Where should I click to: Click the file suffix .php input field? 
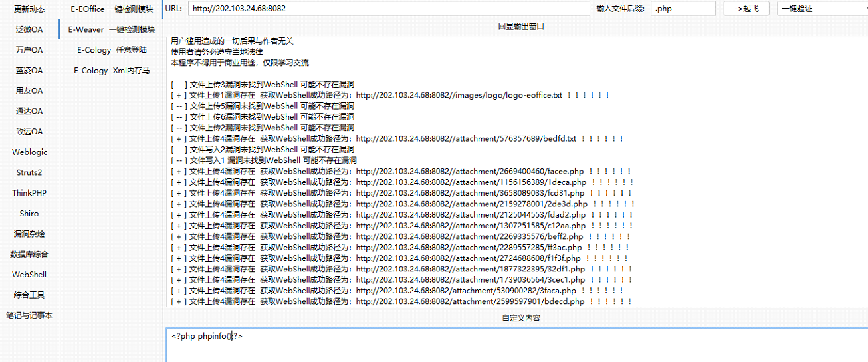683,9
